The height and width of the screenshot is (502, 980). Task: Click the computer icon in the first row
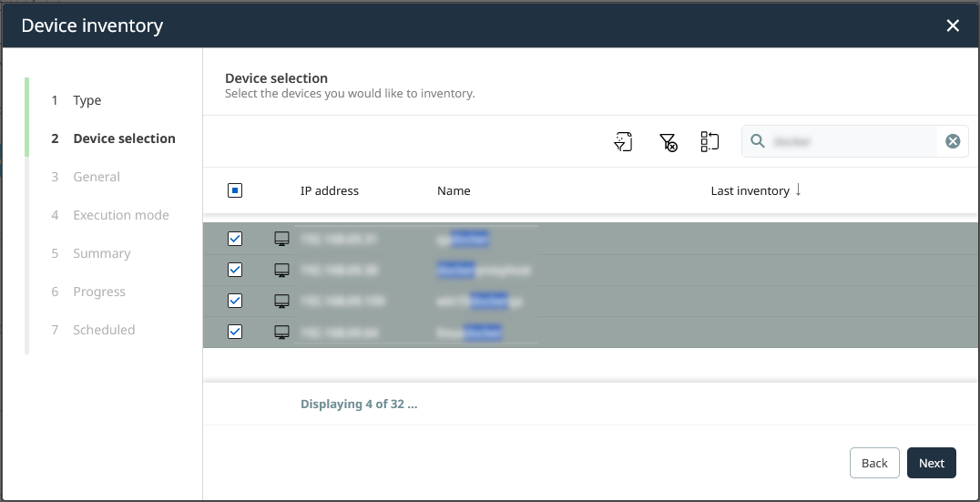[282, 239]
